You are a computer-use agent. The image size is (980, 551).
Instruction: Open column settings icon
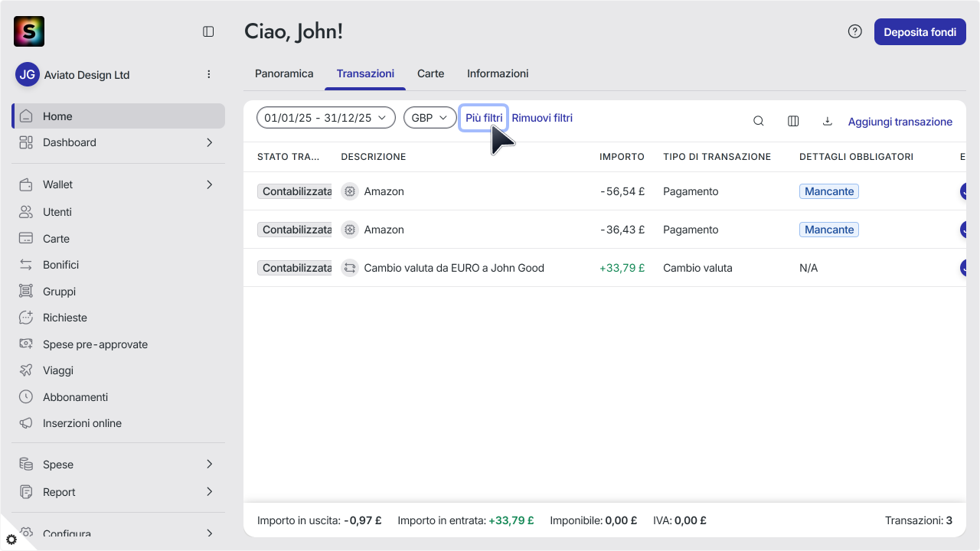(793, 121)
